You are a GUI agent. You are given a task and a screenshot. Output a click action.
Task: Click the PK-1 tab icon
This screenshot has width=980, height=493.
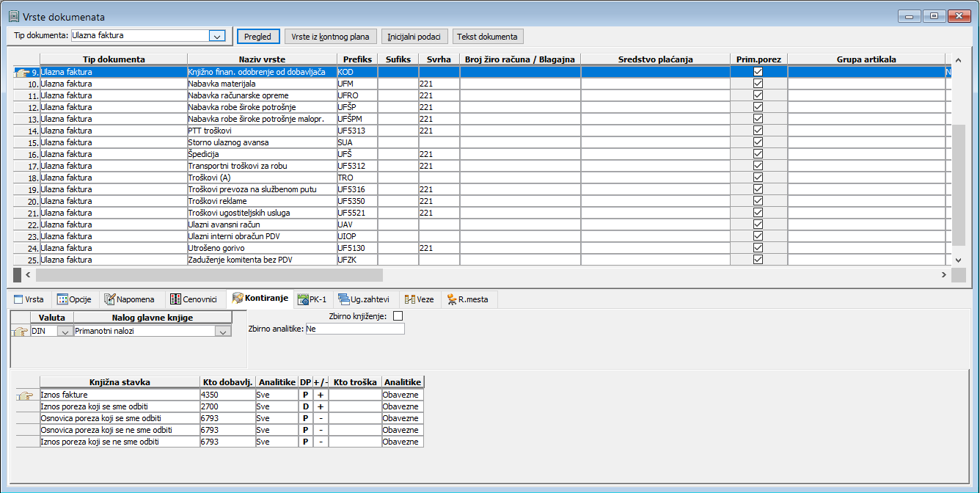click(x=301, y=299)
